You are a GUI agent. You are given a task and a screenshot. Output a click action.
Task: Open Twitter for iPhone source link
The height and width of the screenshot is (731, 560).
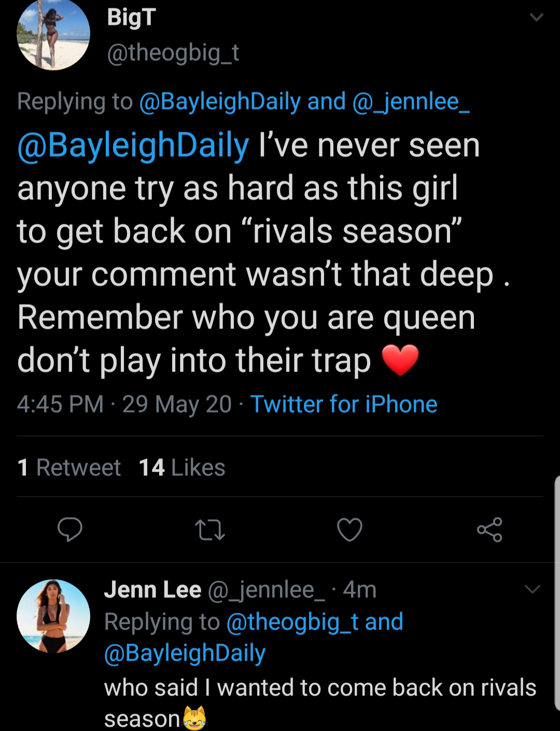click(344, 404)
